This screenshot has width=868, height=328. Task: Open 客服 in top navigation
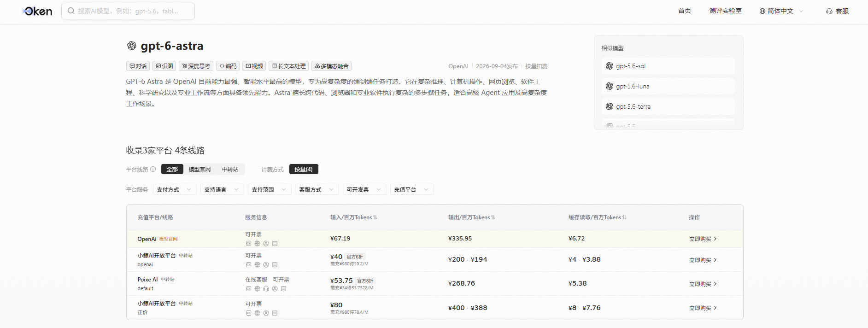838,11
